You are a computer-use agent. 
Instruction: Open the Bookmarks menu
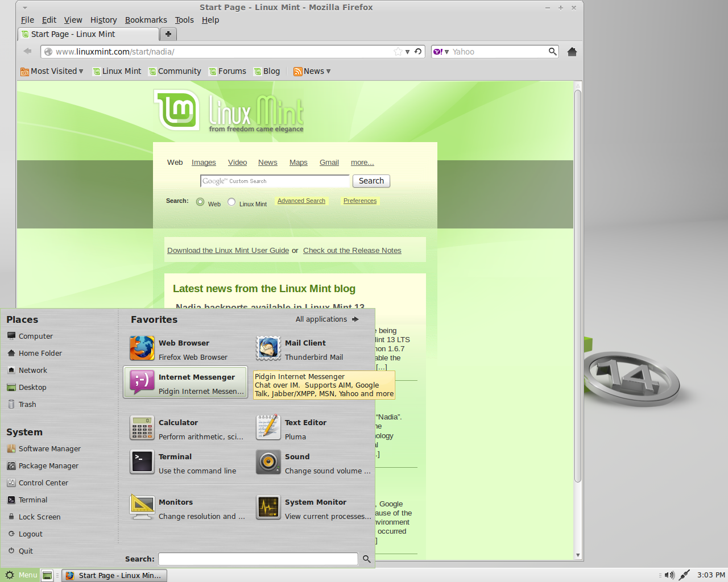146,20
